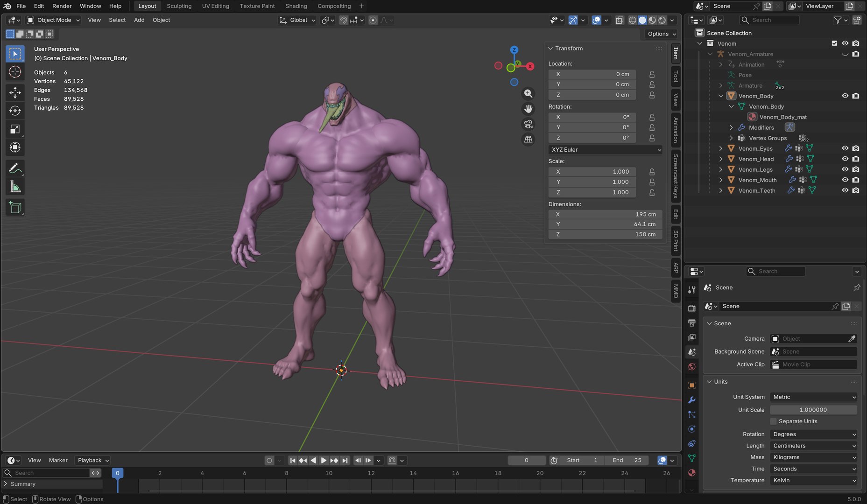Open the XYZ Euler rotation mode dropdown
This screenshot has width=867, height=504.
point(606,150)
